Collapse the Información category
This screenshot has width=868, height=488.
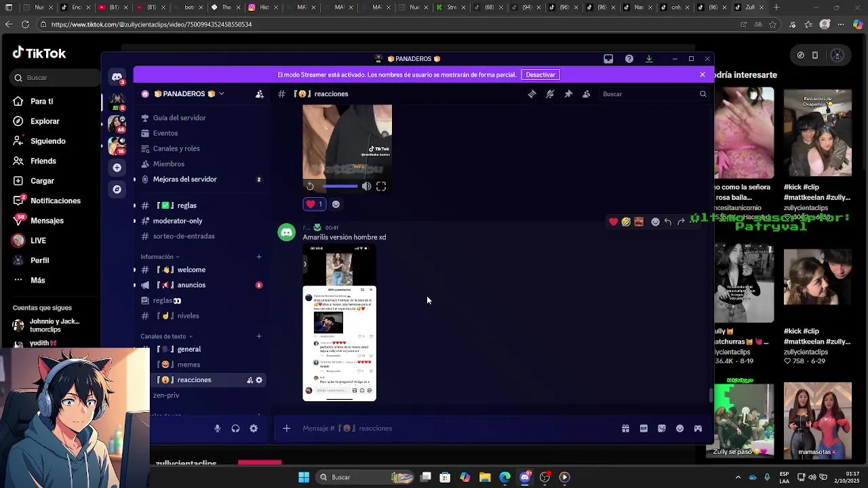tap(160, 257)
